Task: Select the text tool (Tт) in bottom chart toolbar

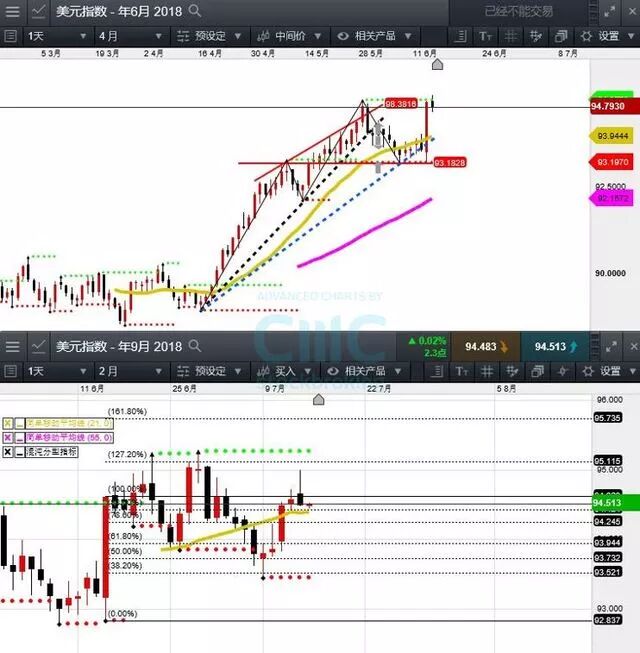Action: (x=461, y=371)
